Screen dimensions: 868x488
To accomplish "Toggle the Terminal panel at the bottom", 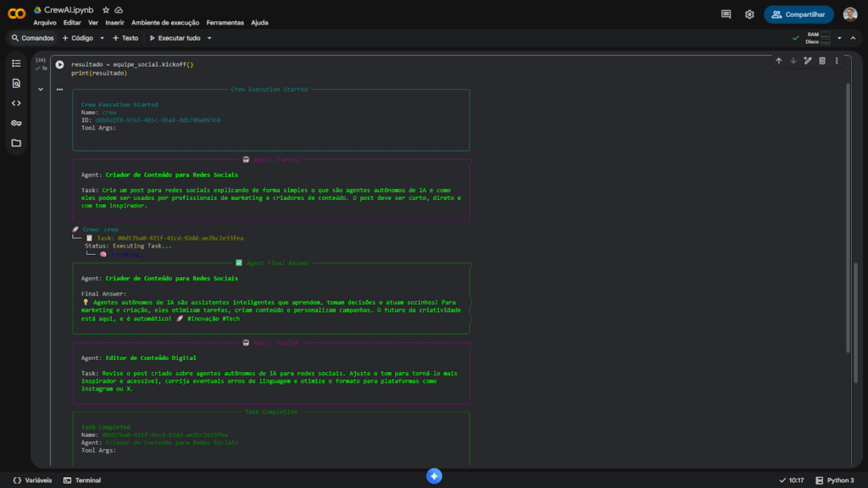I will pyautogui.click(x=87, y=480).
